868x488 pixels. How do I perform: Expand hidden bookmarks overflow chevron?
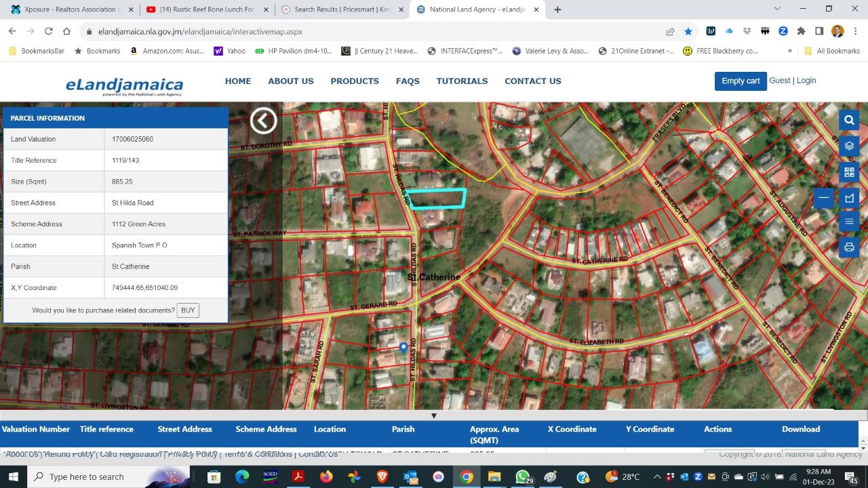(789, 51)
